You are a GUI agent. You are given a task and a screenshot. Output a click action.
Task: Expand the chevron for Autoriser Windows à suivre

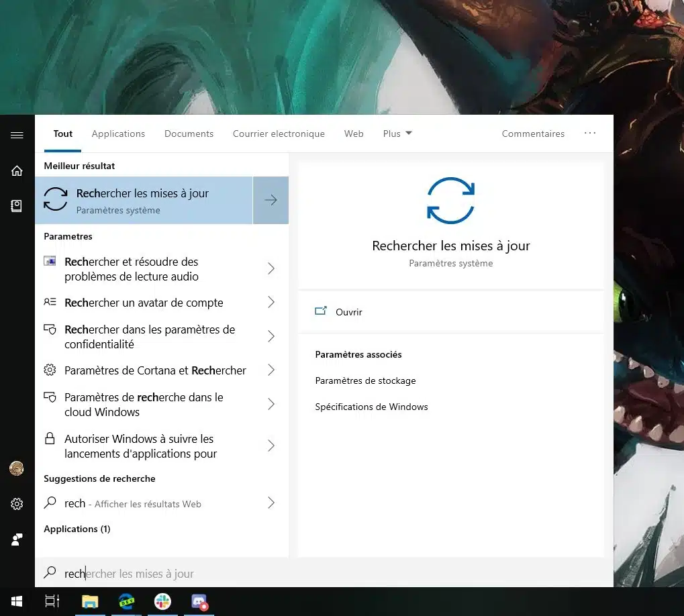[x=271, y=446]
